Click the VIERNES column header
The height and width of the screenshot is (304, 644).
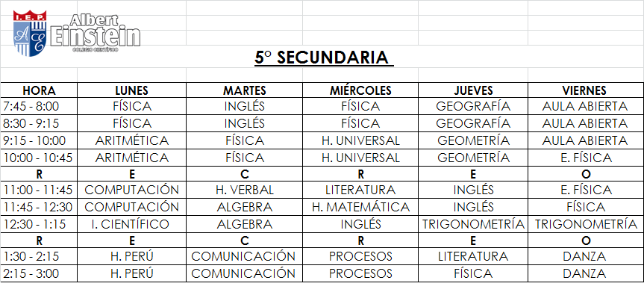[585, 90]
